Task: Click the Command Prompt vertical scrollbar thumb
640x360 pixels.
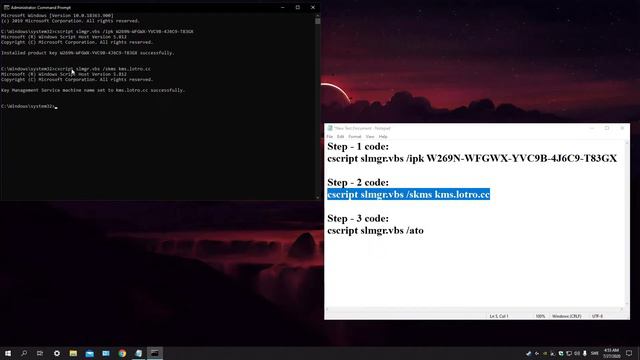Action: click(318, 21)
